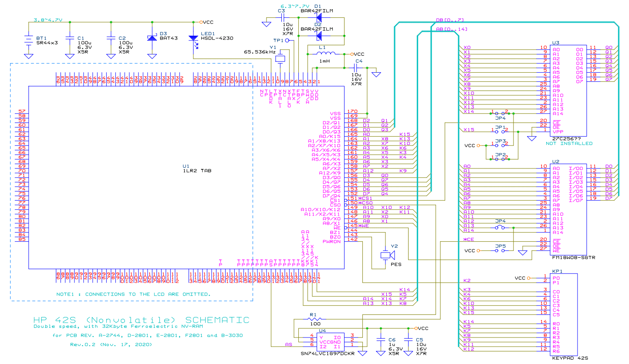The image size is (629, 364).
Task: Click the D3 BAT43 Schottky diode symbol
Action: point(152,38)
